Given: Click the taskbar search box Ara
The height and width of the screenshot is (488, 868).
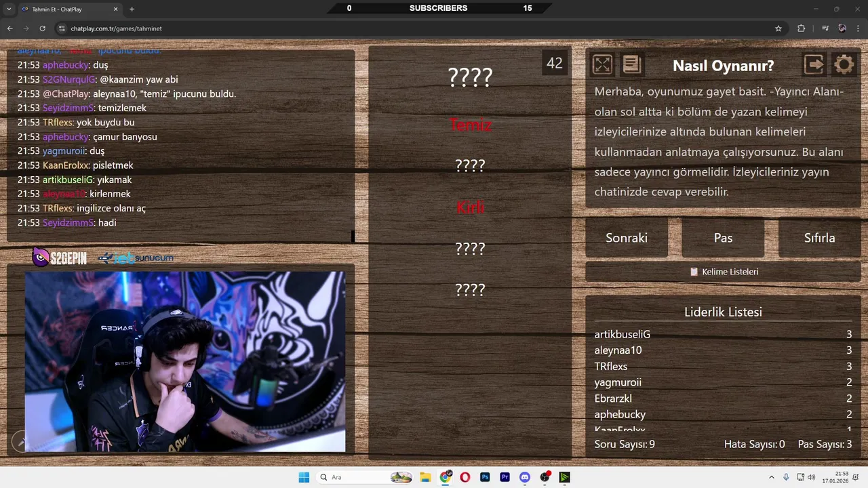Looking at the screenshot, I should 366,477.
